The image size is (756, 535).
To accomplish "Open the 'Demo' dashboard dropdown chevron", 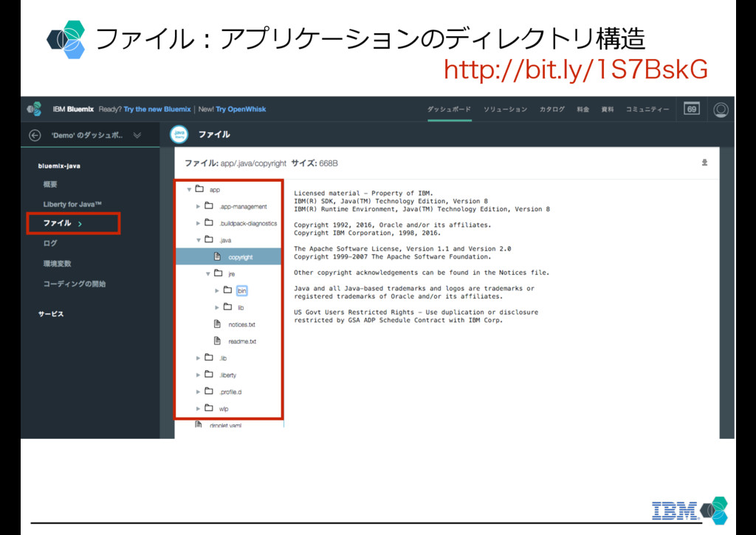I will coord(137,135).
